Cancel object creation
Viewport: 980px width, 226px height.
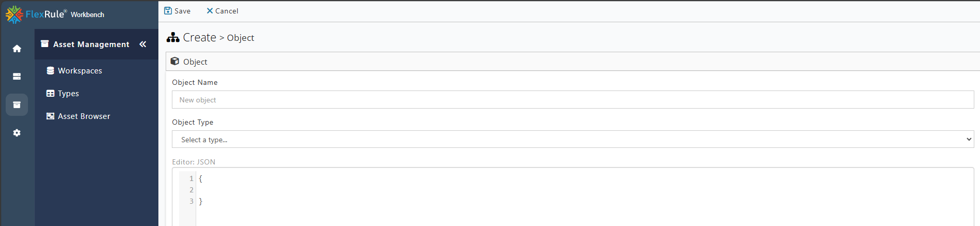point(222,11)
